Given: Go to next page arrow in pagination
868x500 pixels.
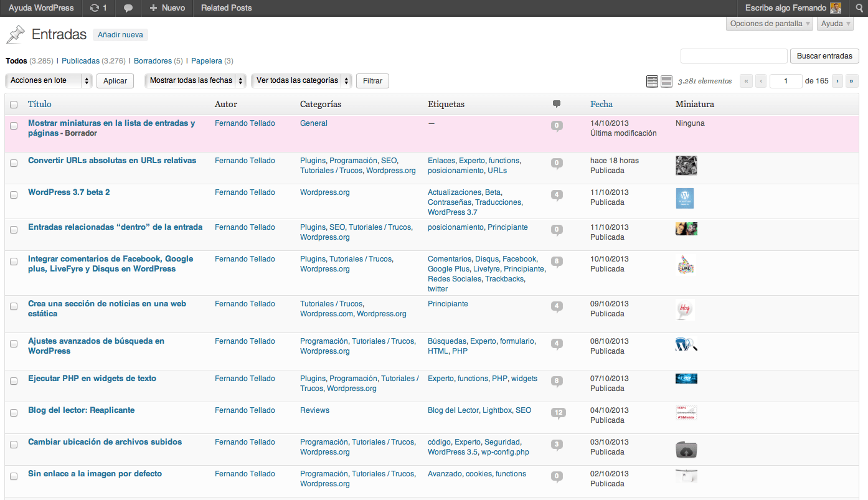Looking at the screenshot, I should (x=837, y=81).
